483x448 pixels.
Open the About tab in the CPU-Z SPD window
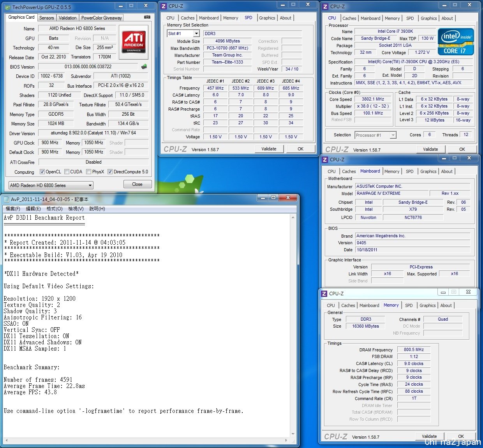286,18
